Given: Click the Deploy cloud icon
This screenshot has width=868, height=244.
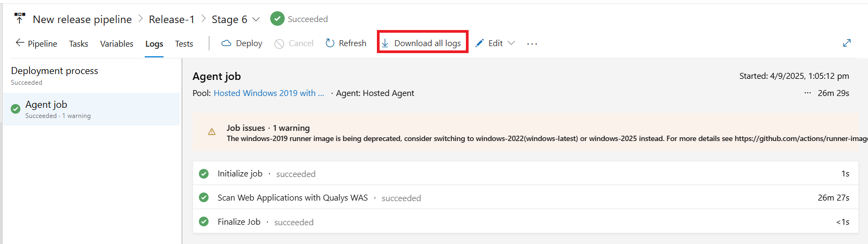Looking at the screenshot, I should pos(226,43).
